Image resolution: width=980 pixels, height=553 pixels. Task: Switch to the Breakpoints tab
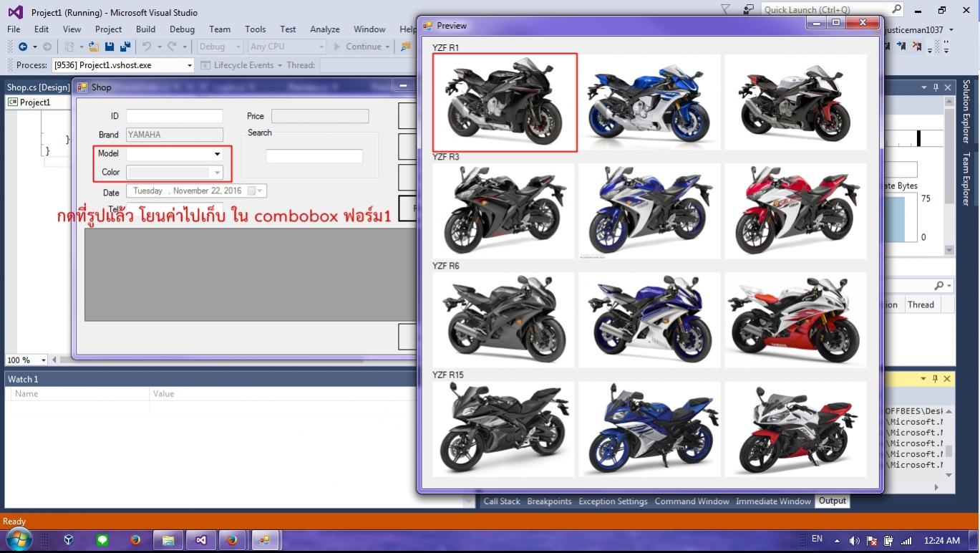549,501
